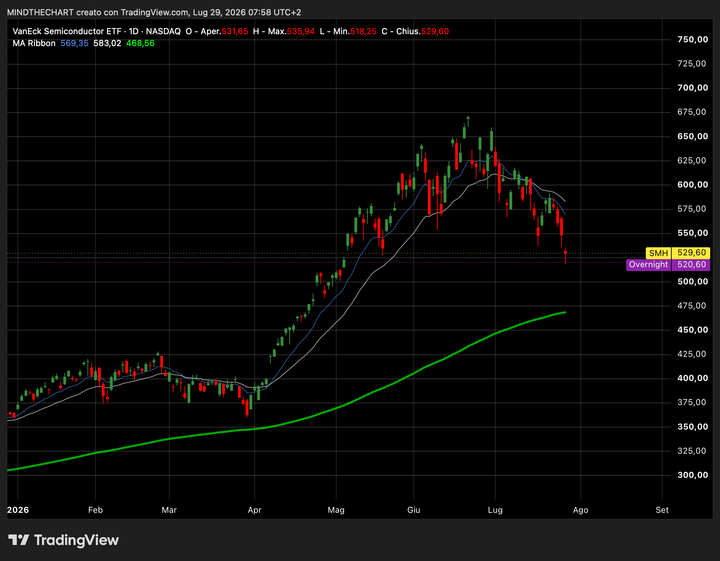Click the Apr label on time axis
The image size is (720, 561).
pyautogui.click(x=254, y=510)
